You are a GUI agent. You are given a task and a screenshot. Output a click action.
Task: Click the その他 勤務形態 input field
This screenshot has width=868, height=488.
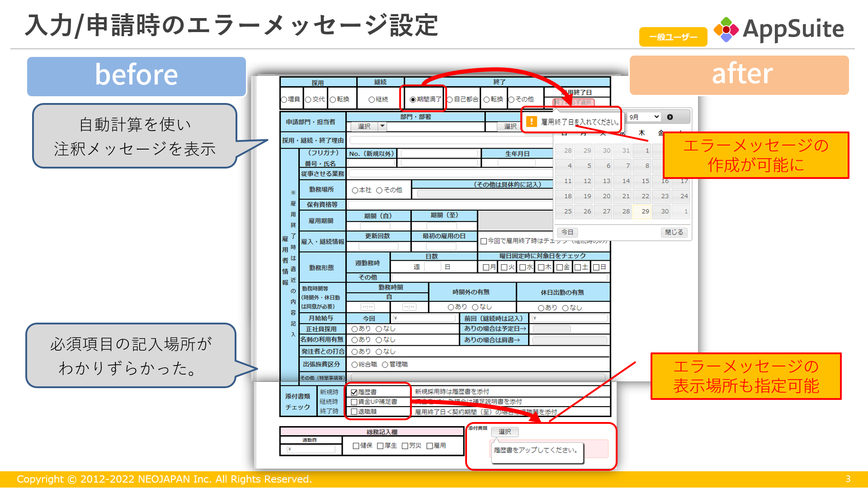click(499, 277)
